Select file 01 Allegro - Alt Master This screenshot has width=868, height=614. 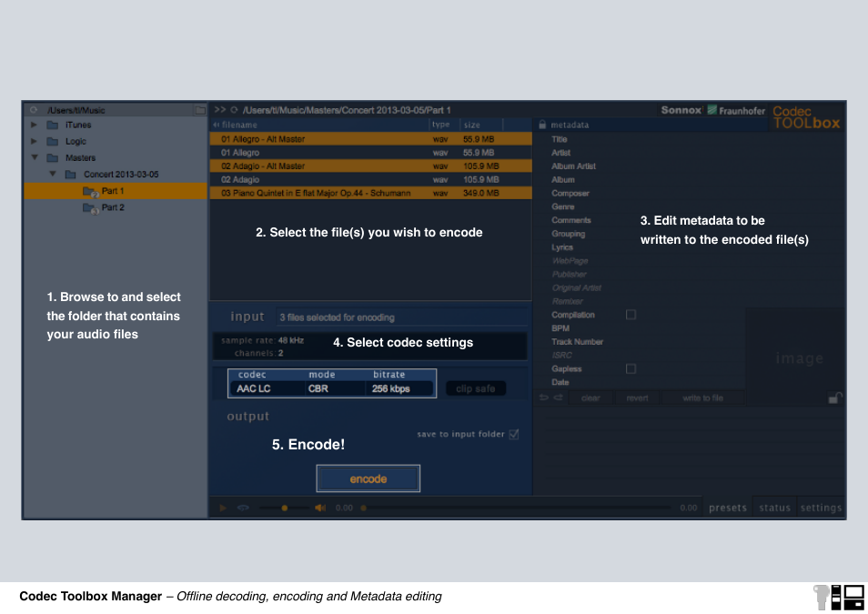tap(371, 139)
